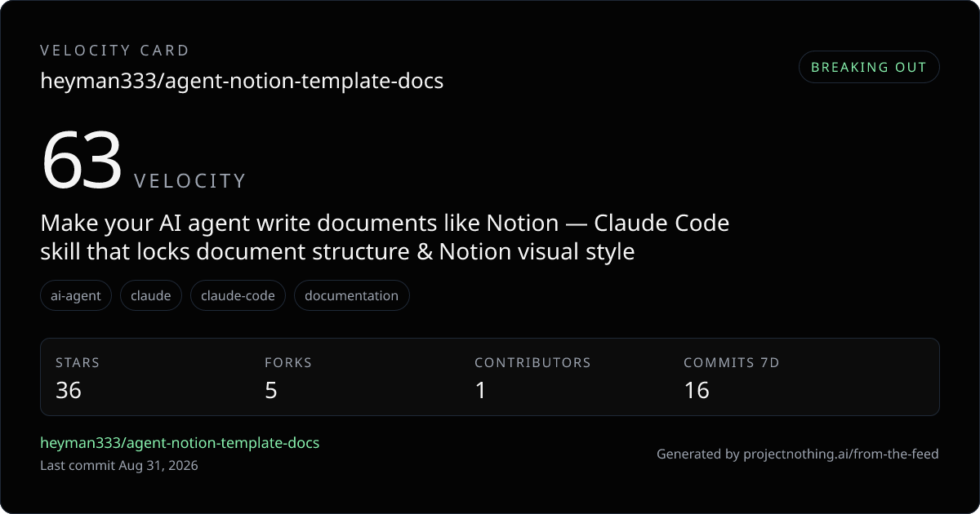Viewport: 980px width, 514px height.
Task: Select the Contributors stat label
Action: click(x=532, y=362)
